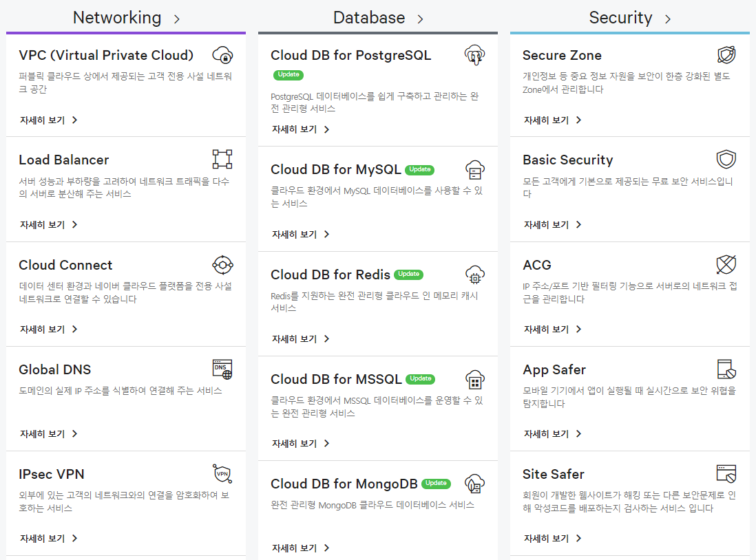Click the ACG crossed shield icon
The height and width of the screenshot is (560, 756).
(x=726, y=264)
